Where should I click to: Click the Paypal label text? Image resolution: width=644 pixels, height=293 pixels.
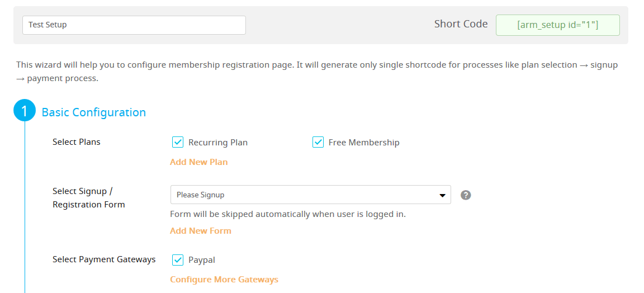click(202, 259)
